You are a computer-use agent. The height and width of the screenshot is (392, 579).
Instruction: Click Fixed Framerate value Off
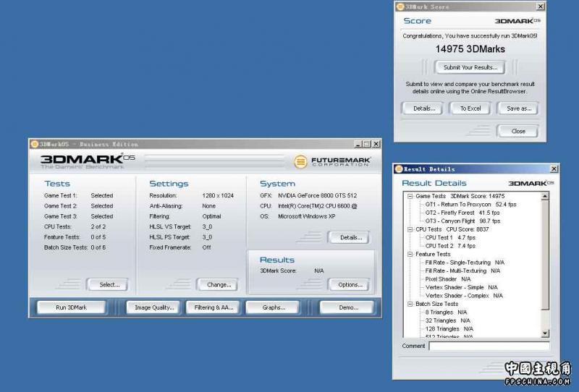point(206,247)
